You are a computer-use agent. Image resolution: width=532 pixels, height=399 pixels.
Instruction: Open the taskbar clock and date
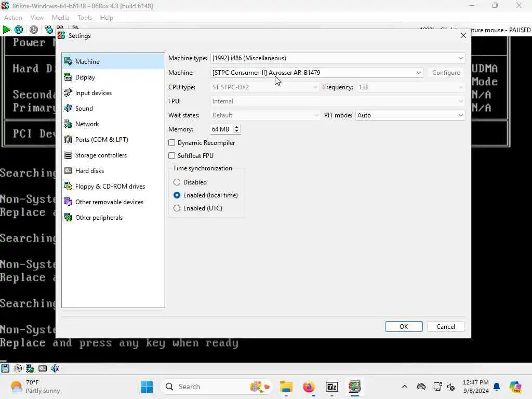[476, 387]
